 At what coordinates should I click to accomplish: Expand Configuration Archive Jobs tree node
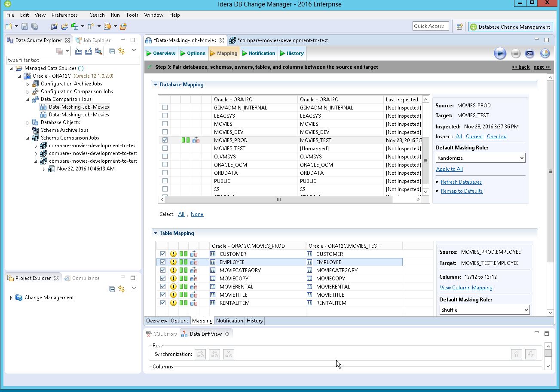[x=28, y=84]
